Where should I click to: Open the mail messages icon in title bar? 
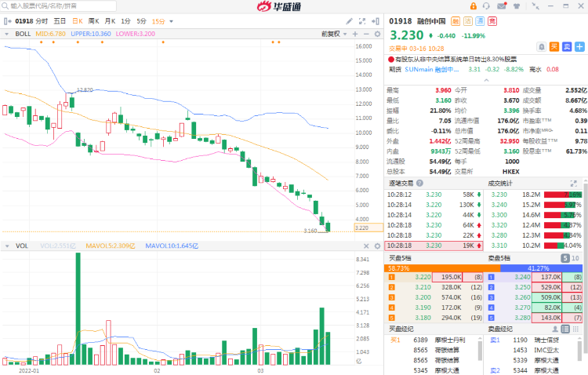click(x=503, y=6)
